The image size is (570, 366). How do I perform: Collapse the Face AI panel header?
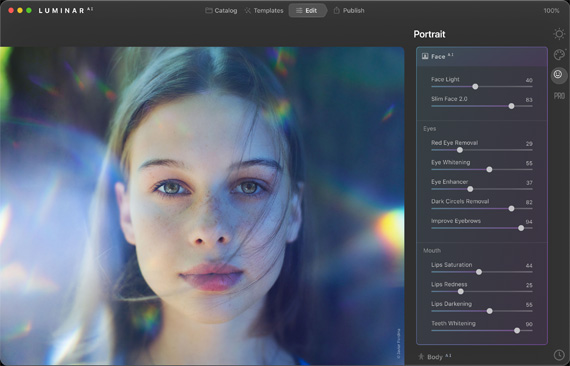click(x=482, y=56)
